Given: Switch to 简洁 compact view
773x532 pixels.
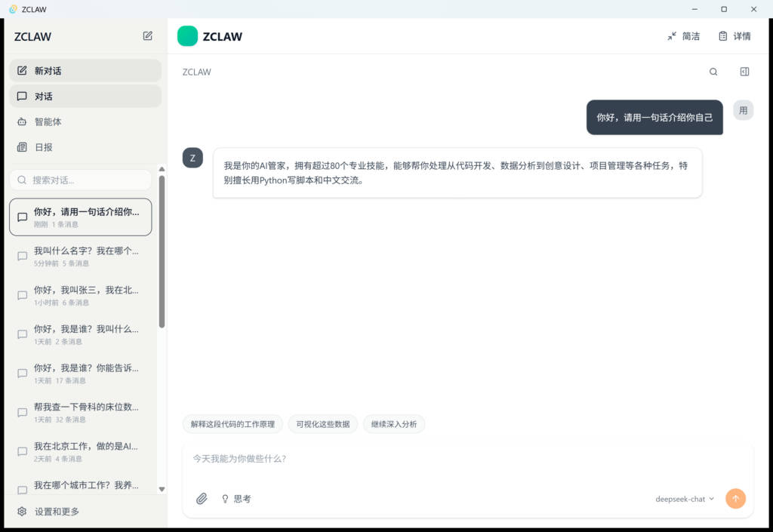Looking at the screenshot, I should tap(683, 36).
